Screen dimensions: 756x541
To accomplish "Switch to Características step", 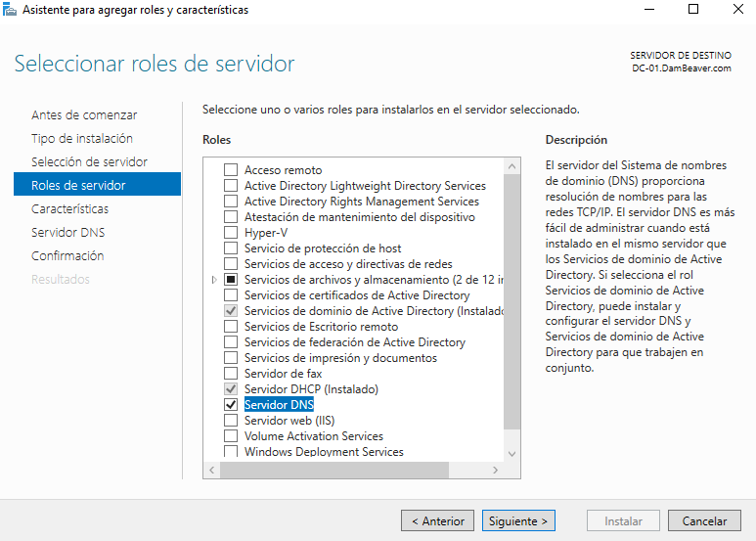I will [x=69, y=208].
